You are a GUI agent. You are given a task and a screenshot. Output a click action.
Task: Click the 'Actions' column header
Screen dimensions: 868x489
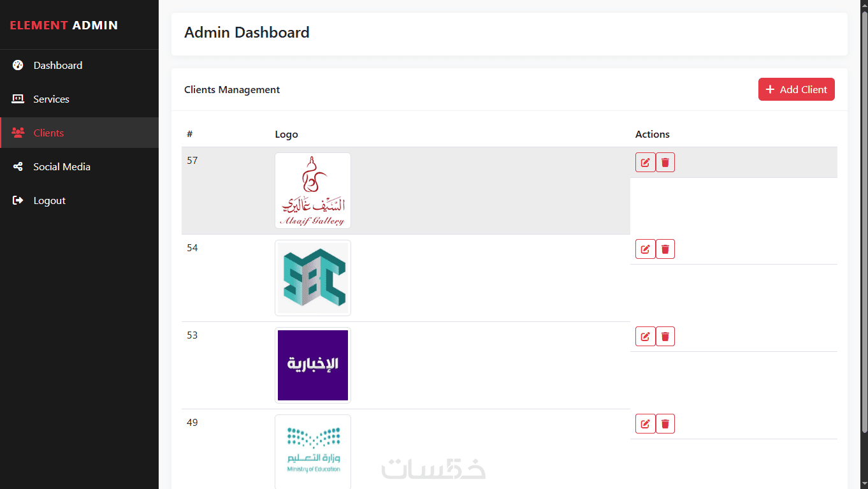point(653,135)
